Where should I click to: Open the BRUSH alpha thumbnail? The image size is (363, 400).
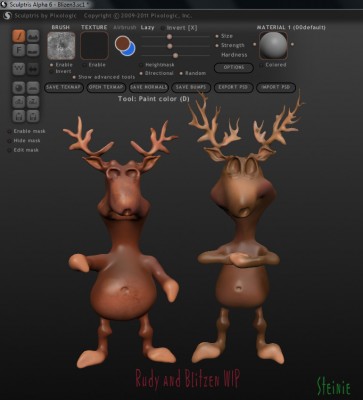click(61, 46)
